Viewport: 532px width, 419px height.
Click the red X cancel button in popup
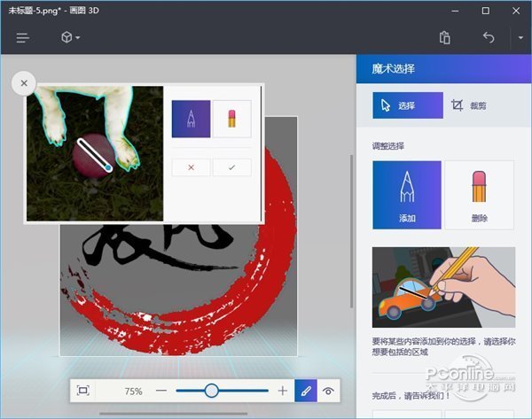pyautogui.click(x=191, y=167)
